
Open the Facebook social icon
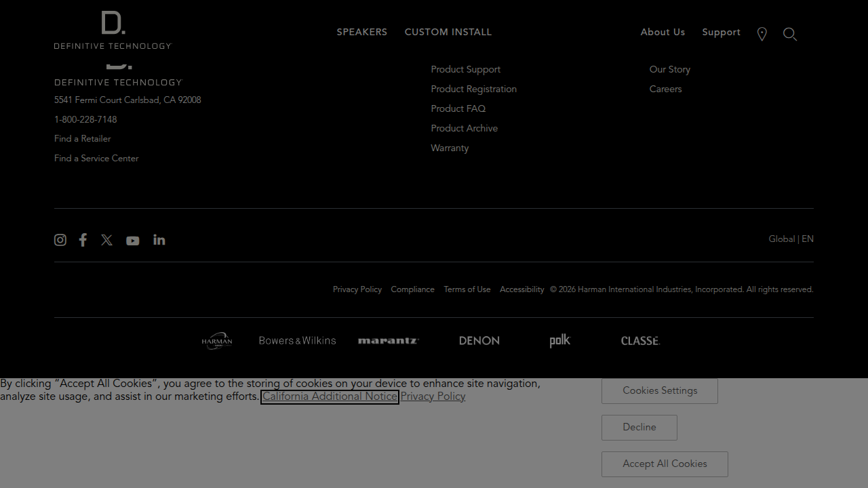coord(83,240)
